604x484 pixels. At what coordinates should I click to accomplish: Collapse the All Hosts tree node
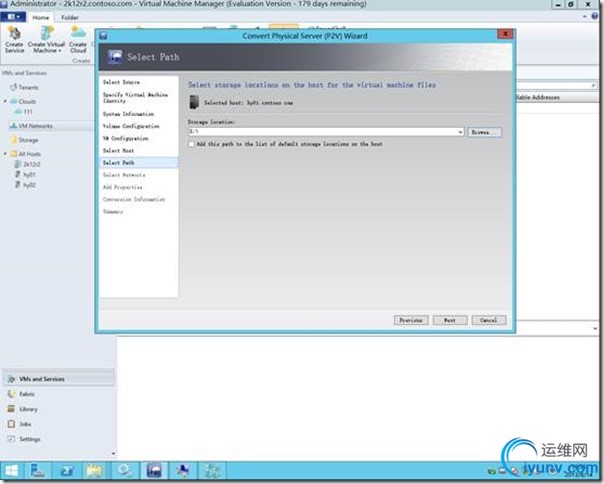point(5,154)
